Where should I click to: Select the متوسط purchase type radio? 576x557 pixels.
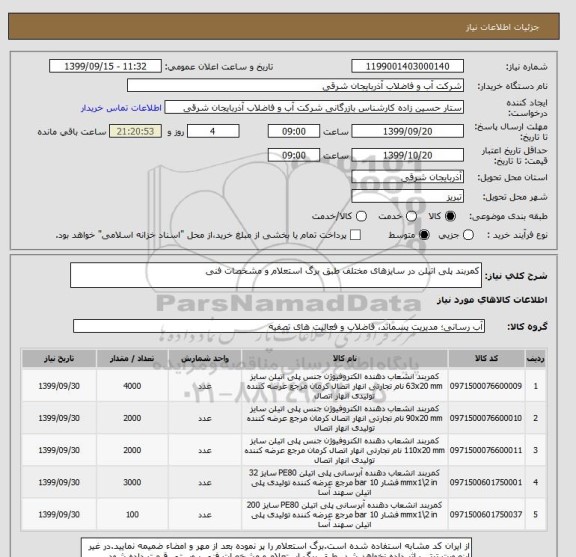click(424, 235)
